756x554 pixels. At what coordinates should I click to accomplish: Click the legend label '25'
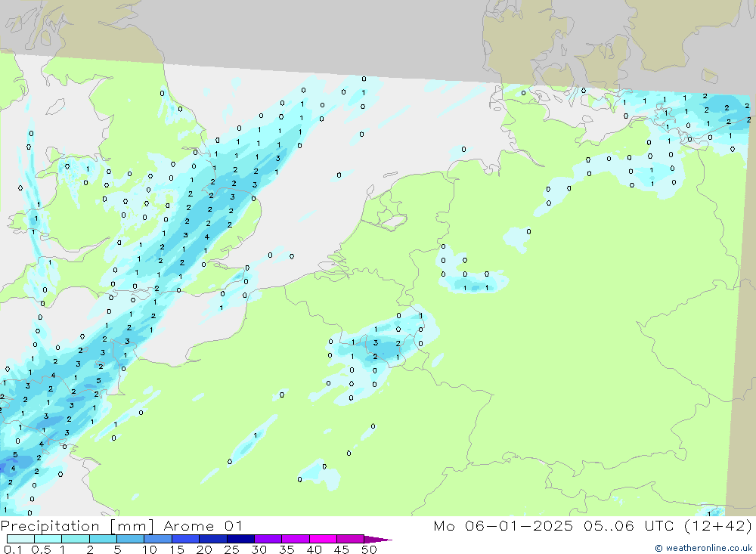231,549
